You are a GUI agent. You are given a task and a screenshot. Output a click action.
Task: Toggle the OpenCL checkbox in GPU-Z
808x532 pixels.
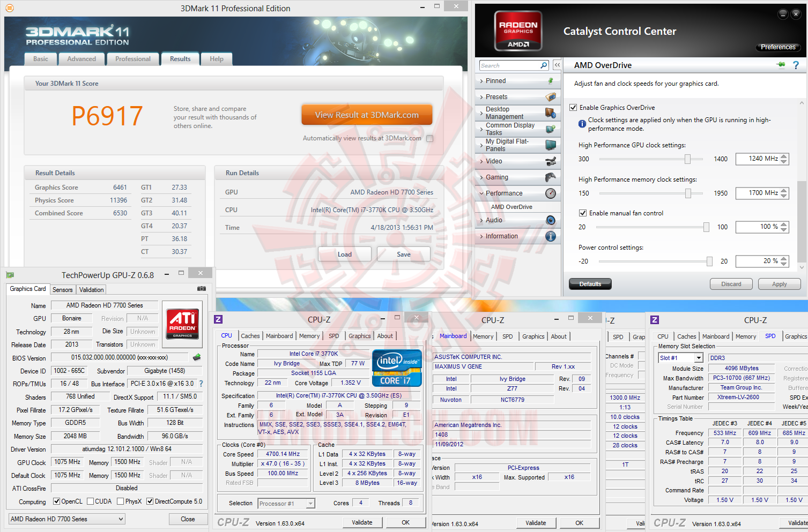click(x=56, y=501)
